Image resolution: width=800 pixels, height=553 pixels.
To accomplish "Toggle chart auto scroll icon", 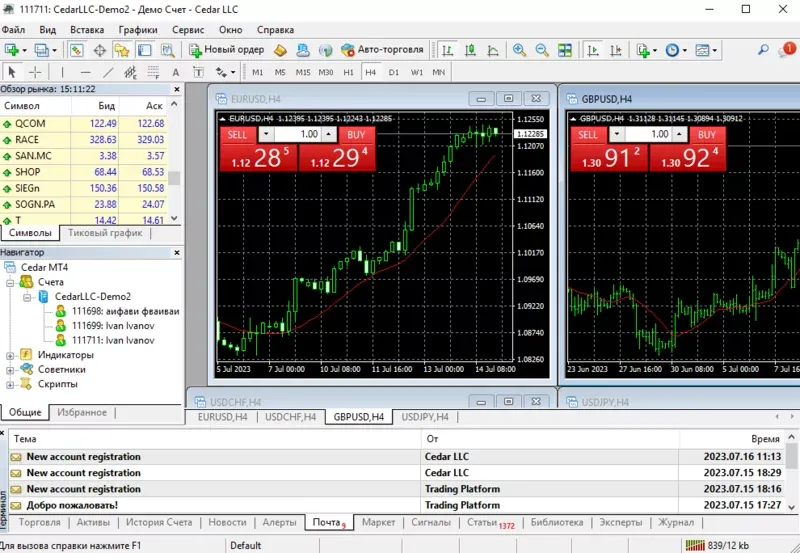I will coord(593,50).
